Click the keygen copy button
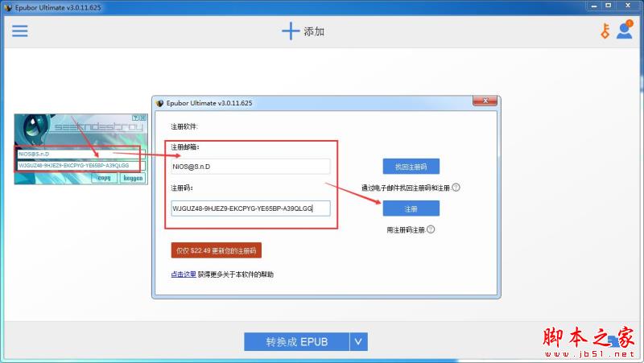Viewport: 644px width, 363px height. 105,178
